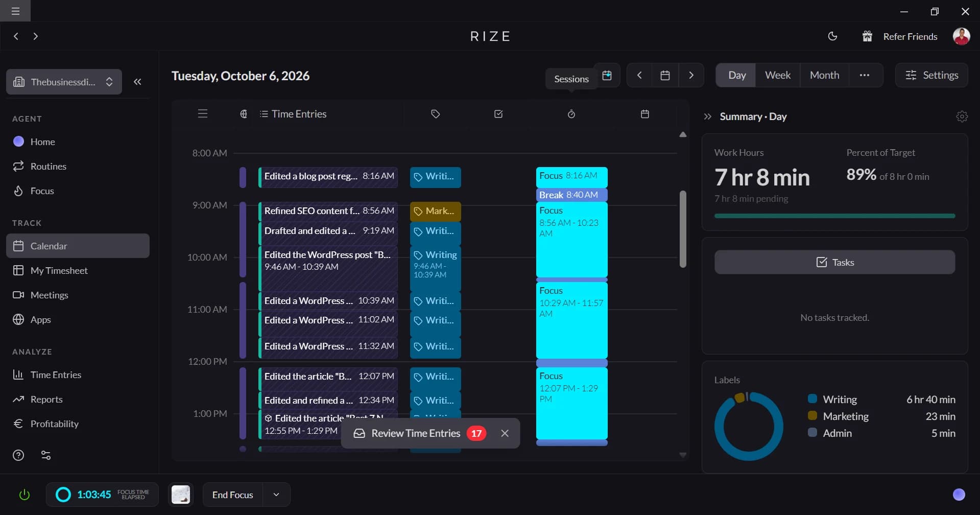This screenshot has width=980, height=515.
Task: Click the Tasks button in summary
Action: tap(834, 262)
